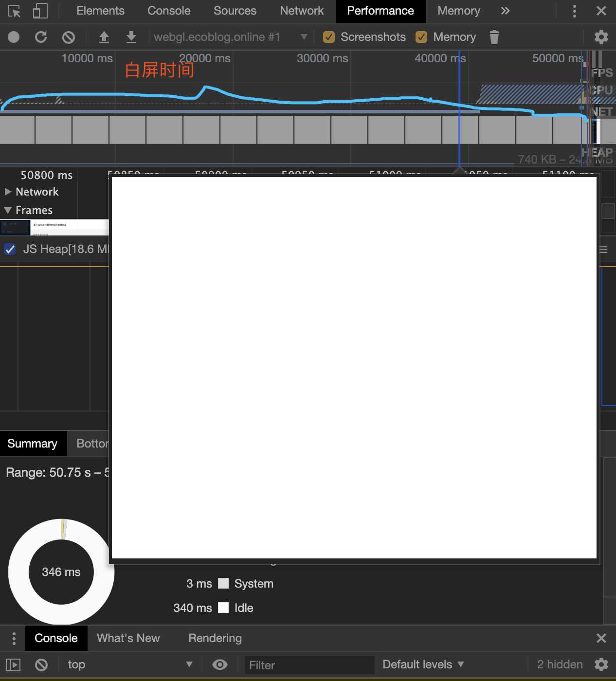Show more tabs via double chevron
The height and width of the screenshot is (681, 616).
505,11
